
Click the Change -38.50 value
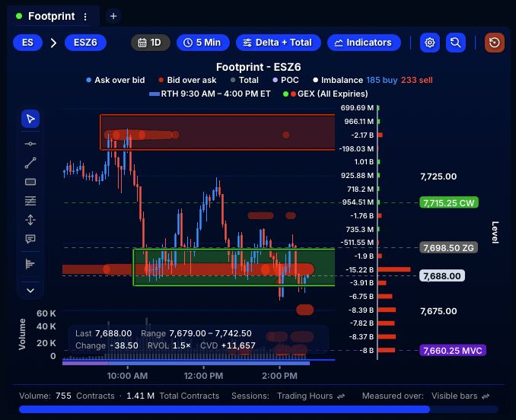[107, 345]
